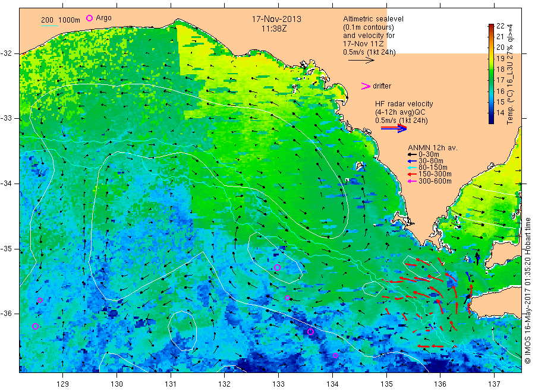The height and width of the screenshot is (392, 535).
Task: Click the magenta drifter arrowhead legend symbol
Action: [366, 86]
